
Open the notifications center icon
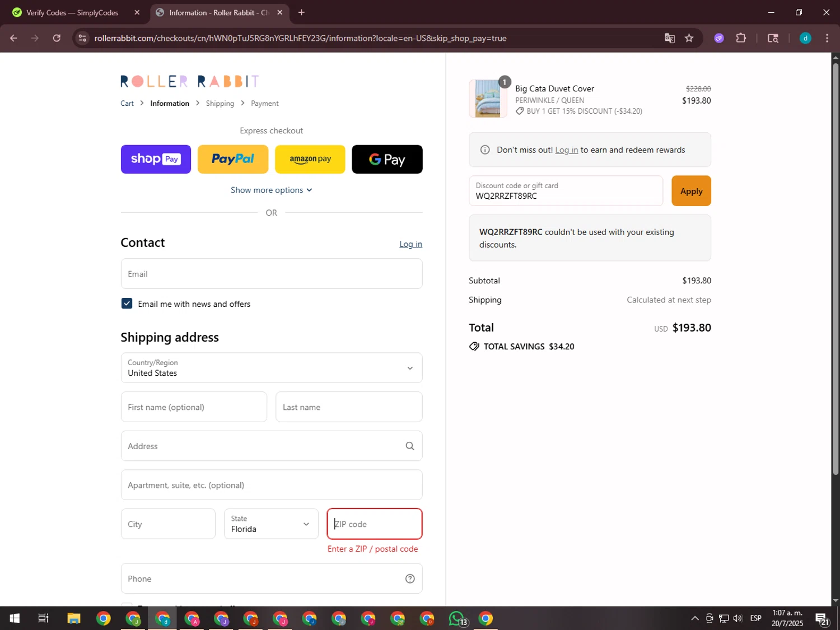(x=822, y=619)
